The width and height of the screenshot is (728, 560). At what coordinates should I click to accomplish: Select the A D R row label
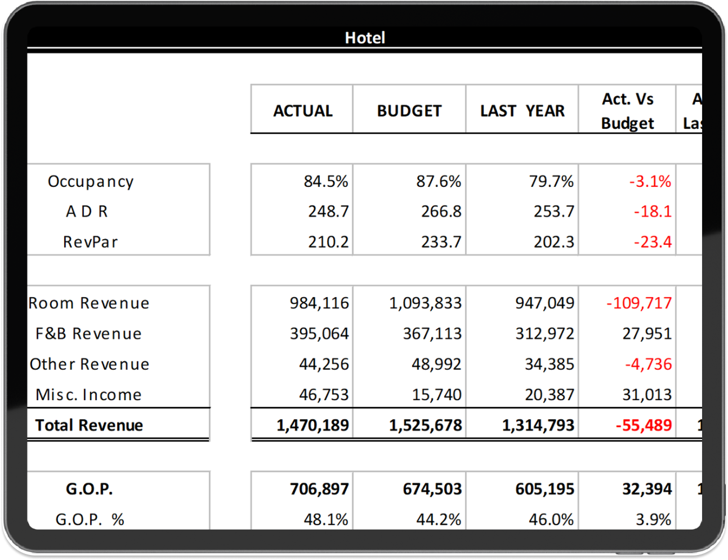click(87, 212)
